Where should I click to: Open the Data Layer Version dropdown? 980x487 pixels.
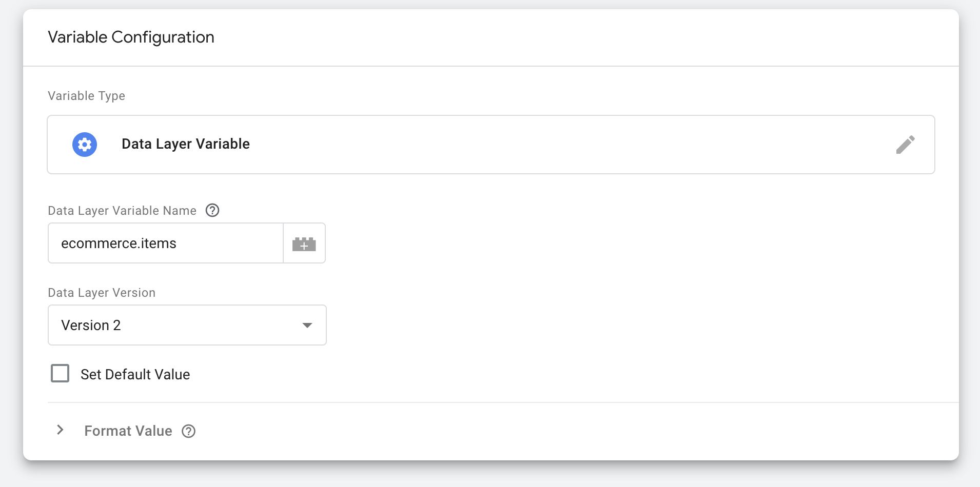tap(187, 325)
